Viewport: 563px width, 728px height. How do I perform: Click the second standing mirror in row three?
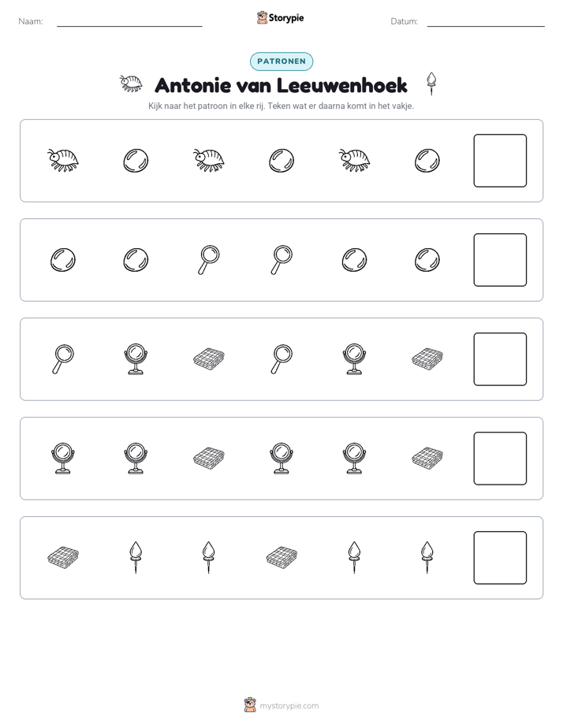[x=354, y=359]
